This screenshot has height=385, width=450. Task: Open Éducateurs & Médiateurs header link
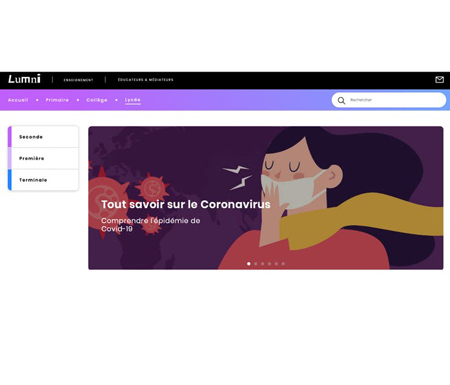pyautogui.click(x=145, y=80)
